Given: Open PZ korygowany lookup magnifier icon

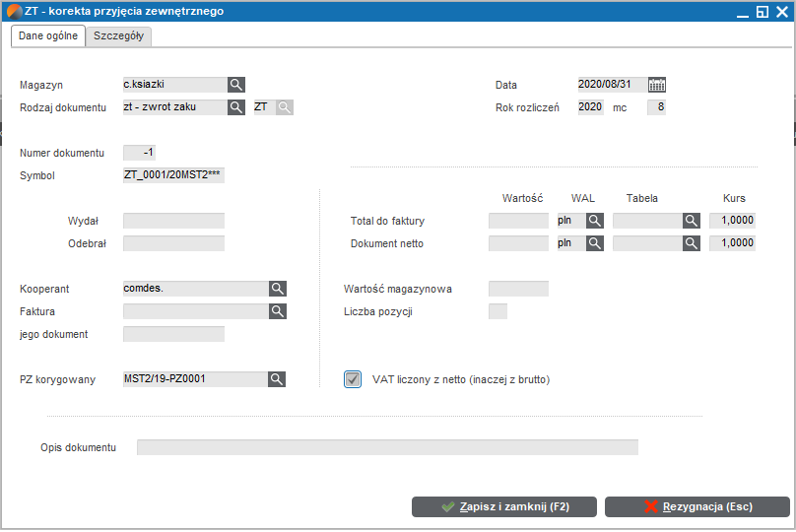Looking at the screenshot, I should pos(276,379).
